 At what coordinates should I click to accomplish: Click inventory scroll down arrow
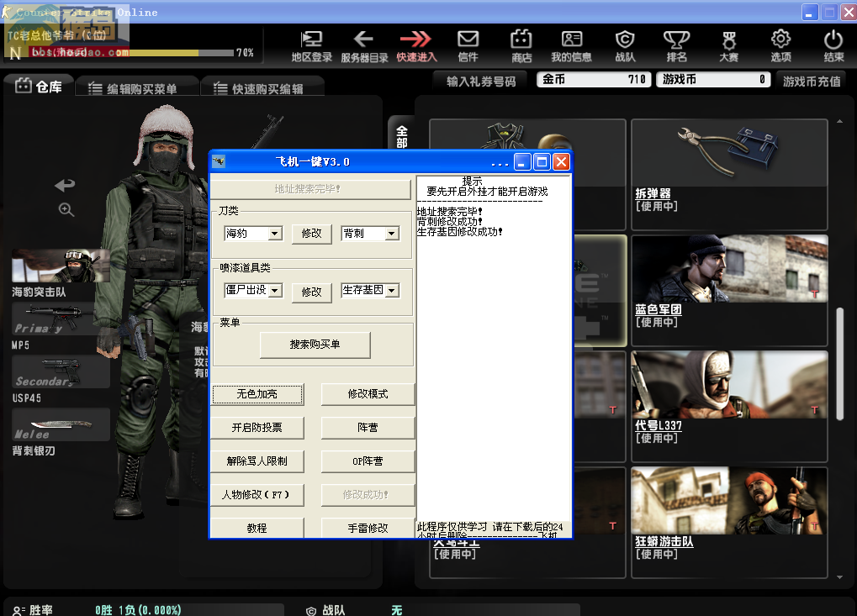[x=839, y=577]
